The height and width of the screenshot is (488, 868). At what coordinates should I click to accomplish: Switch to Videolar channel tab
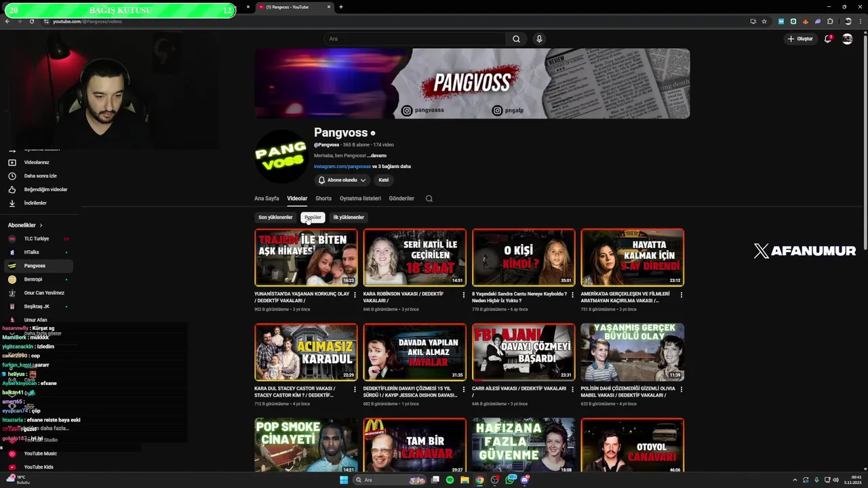[x=297, y=199]
